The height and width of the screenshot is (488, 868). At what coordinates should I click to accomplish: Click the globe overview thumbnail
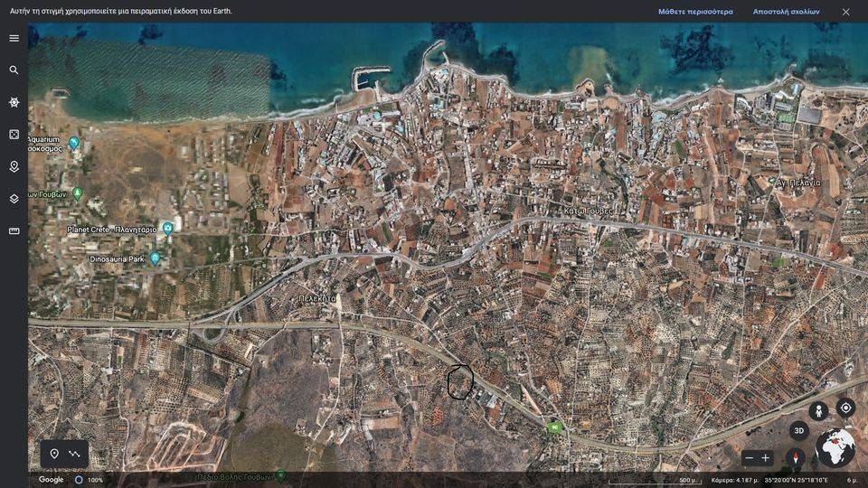[835, 447]
